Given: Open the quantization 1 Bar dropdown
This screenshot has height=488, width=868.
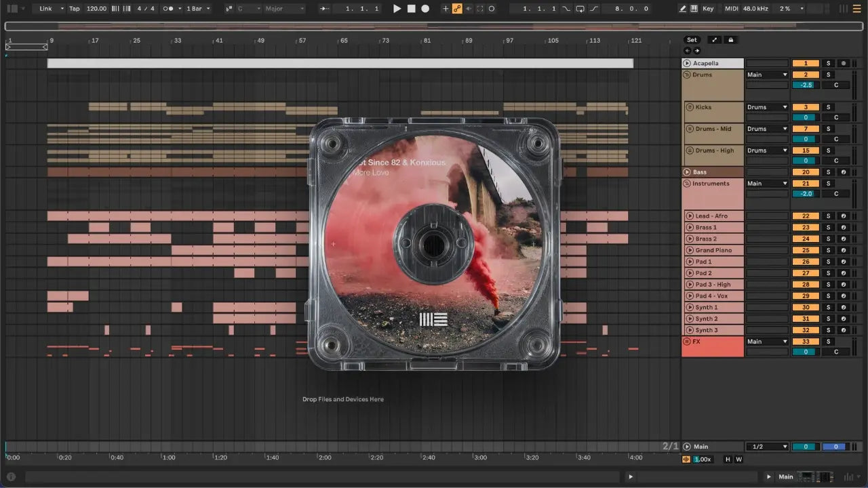Looking at the screenshot, I should click(x=198, y=9).
